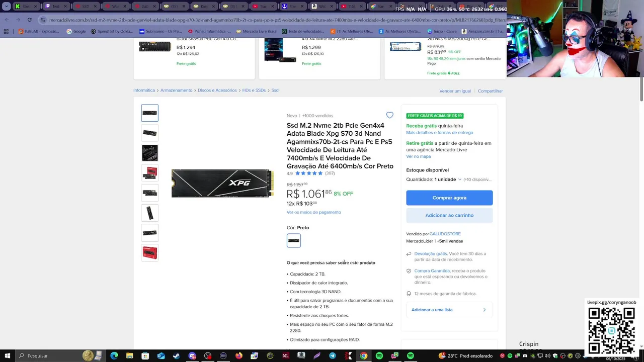Open Firefox from the taskbar
This screenshot has width=644, height=362.
[x=239, y=355]
